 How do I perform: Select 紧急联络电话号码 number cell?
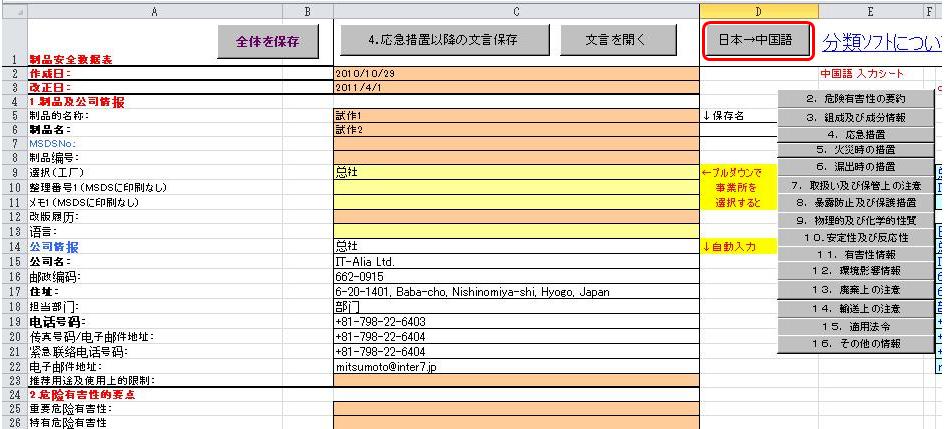[x=516, y=351]
